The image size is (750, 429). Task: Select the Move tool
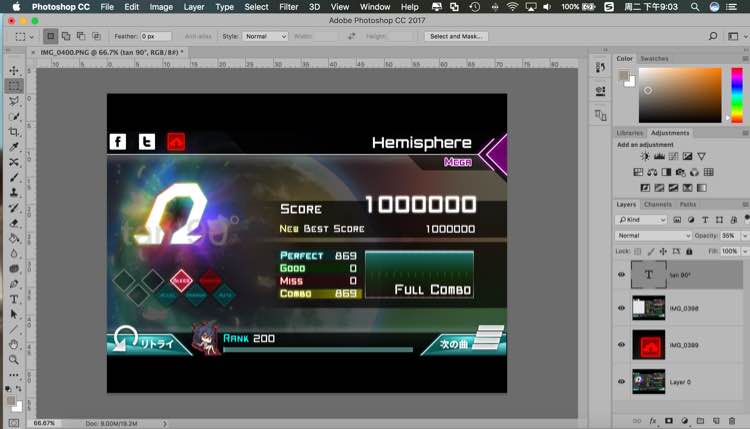(14, 71)
